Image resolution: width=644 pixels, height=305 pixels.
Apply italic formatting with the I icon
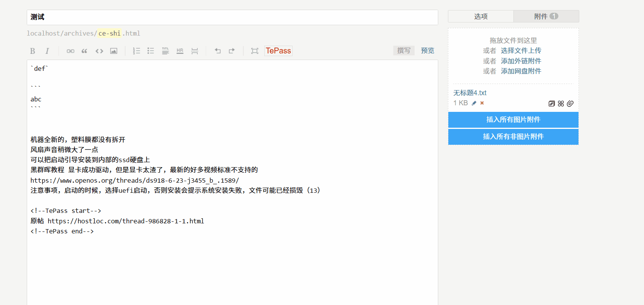tap(47, 51)
